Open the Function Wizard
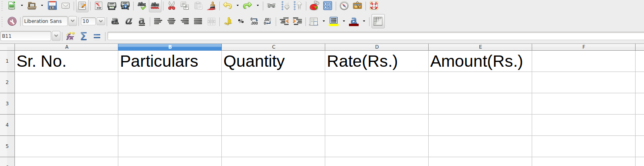Viewport: 644px width, 166px height. (x=70, y=36)
